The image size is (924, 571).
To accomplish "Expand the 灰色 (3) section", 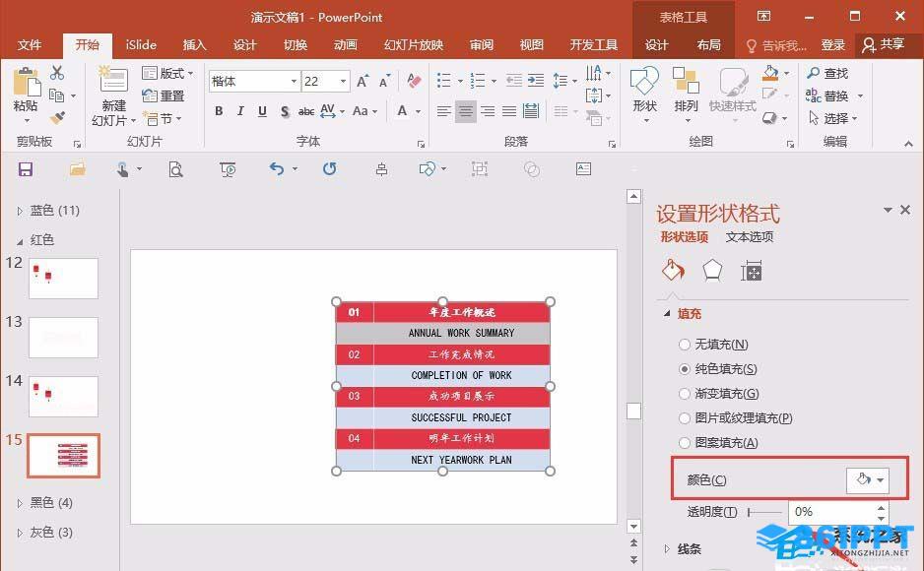I will pyautogui.click(x=20, y=534).
